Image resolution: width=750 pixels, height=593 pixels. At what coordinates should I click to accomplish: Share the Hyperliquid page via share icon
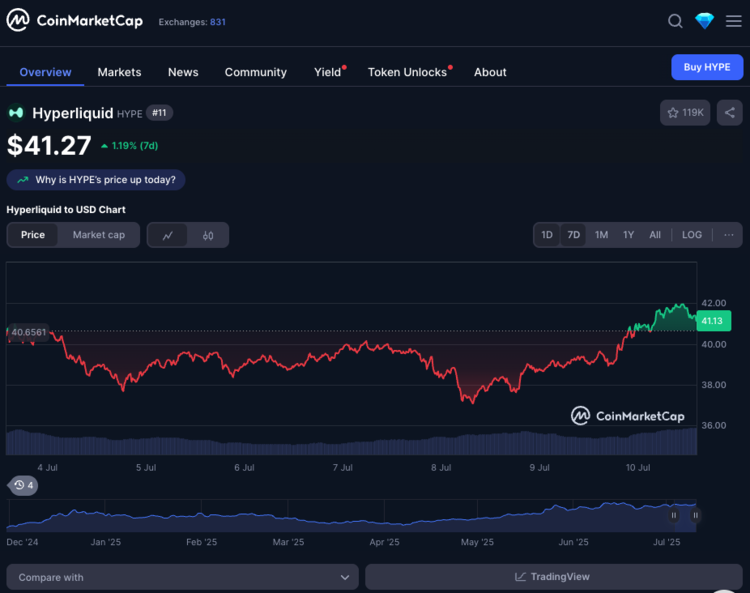tap(729, 113)
